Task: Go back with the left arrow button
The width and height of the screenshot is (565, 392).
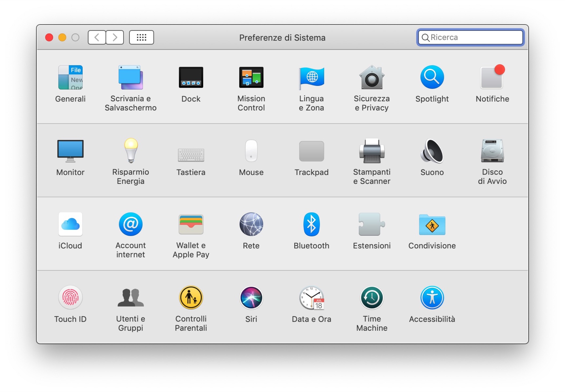Action: (97, 37)
